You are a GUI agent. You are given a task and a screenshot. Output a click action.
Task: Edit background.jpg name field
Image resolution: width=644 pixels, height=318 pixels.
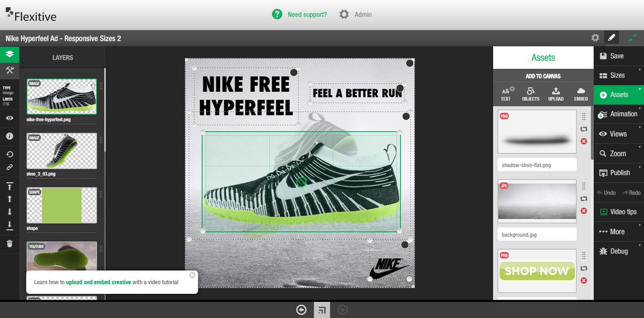[x=537, y=234]
